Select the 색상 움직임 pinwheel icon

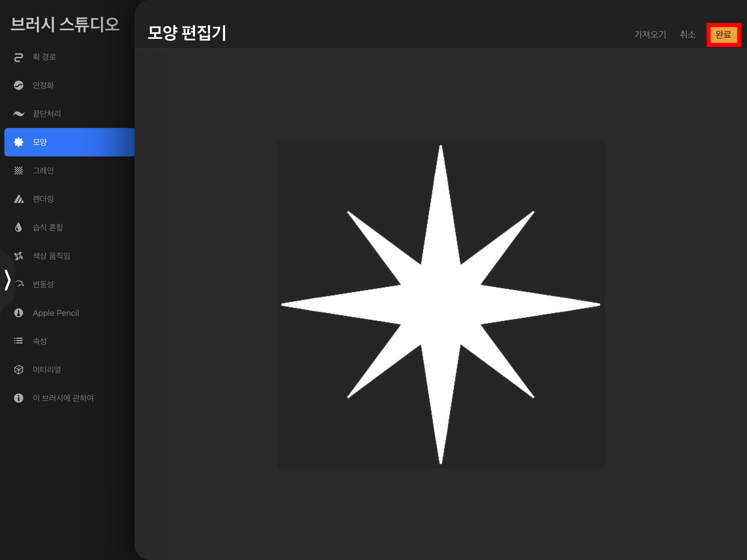click(x=19, y=256)
